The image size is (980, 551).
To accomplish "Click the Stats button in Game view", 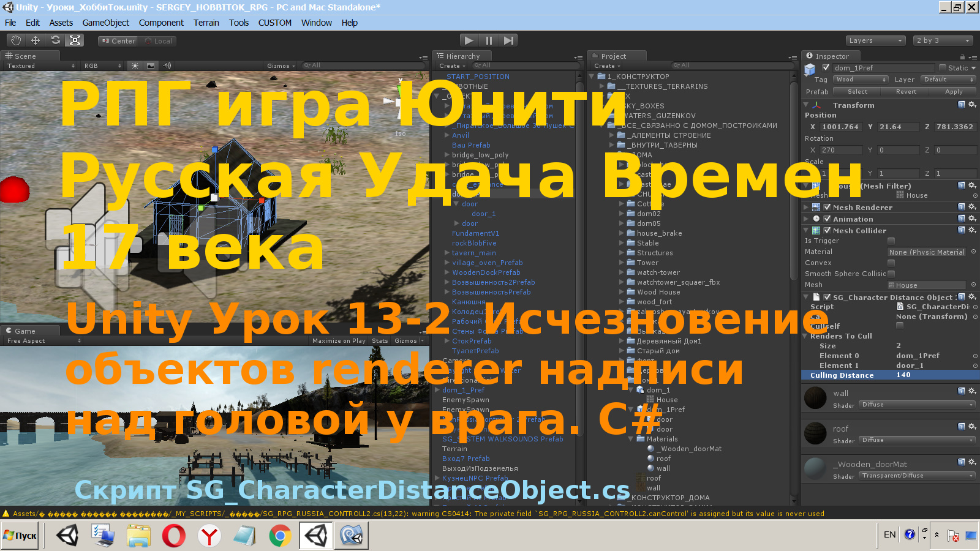I will tap(380, 341).
